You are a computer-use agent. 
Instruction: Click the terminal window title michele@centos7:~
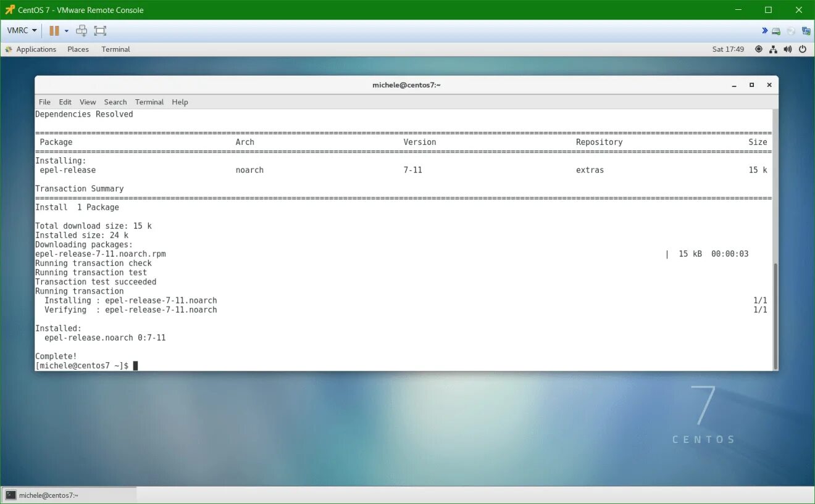click(x=406, y=85)
